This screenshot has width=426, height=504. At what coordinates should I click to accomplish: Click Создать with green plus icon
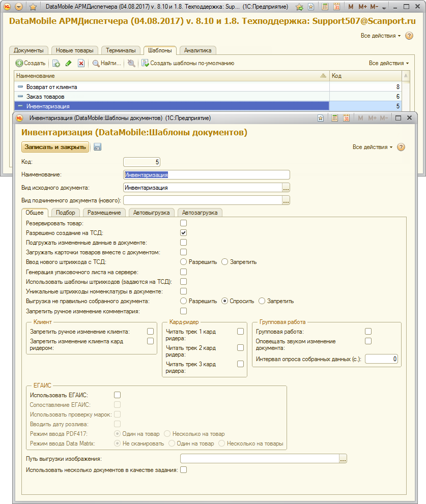[x=31, y=64]
